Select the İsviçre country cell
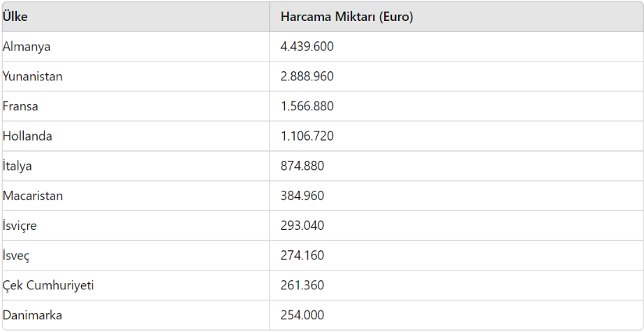The height and width of the screenshot is (332, 644). point(20,226)
